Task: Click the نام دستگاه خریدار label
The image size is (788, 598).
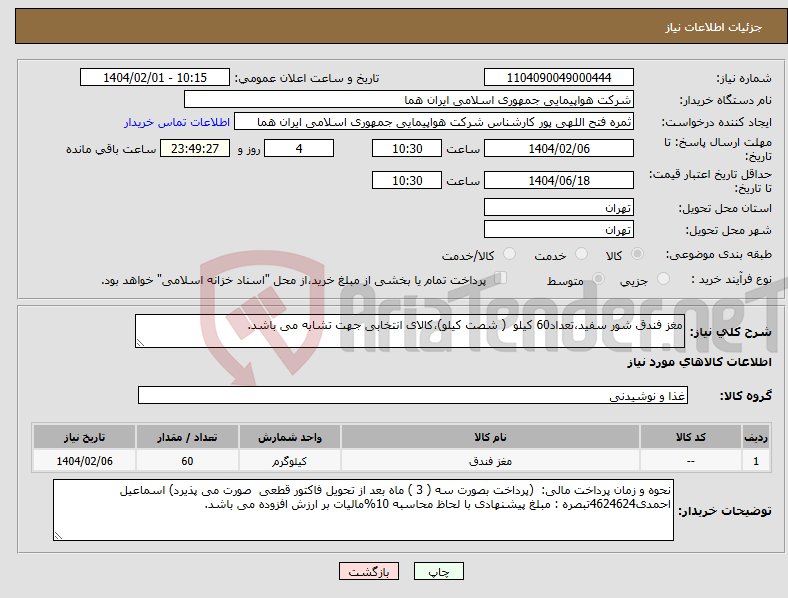Action: 726,101
